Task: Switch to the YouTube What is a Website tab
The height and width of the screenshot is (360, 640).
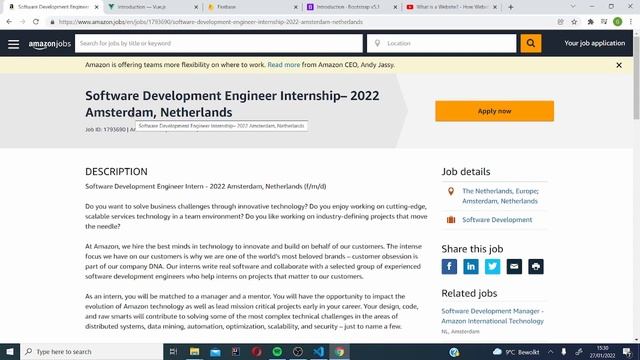Action: point(451,7)
